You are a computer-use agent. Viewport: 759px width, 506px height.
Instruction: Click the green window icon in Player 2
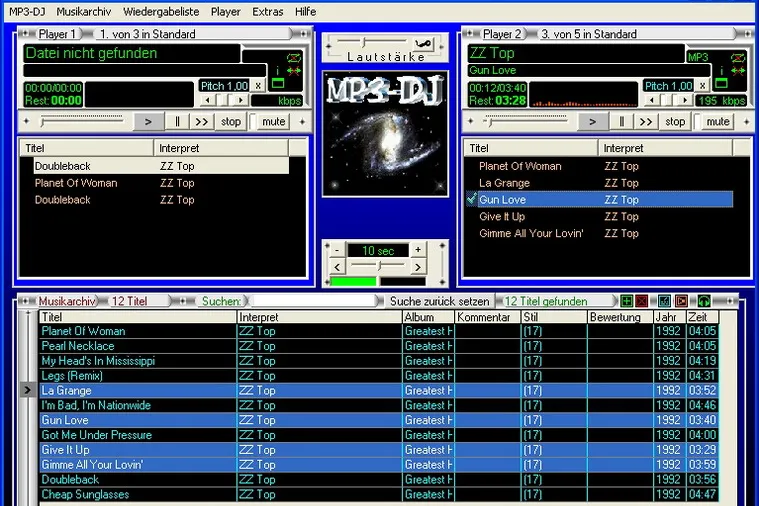(722, 83)
